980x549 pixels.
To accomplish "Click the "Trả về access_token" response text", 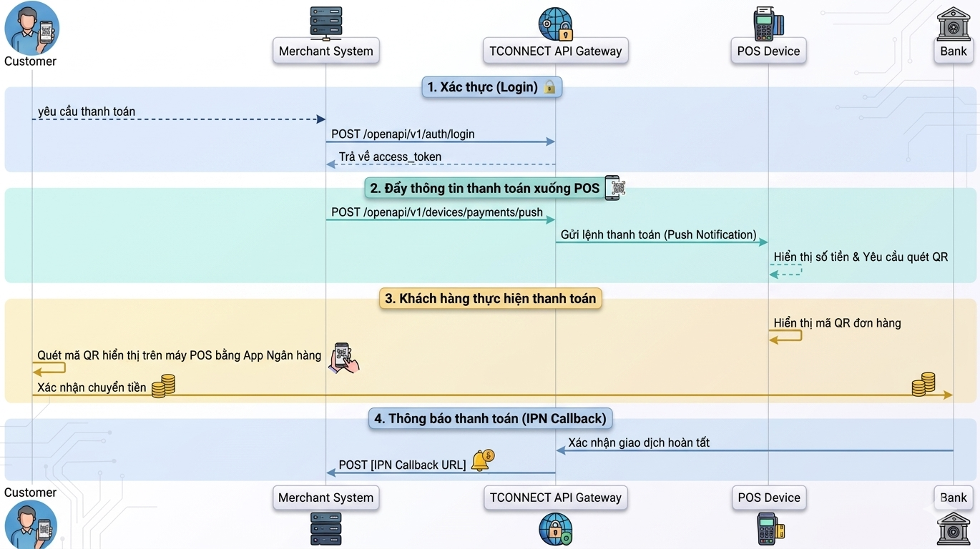I will (390, 157).
